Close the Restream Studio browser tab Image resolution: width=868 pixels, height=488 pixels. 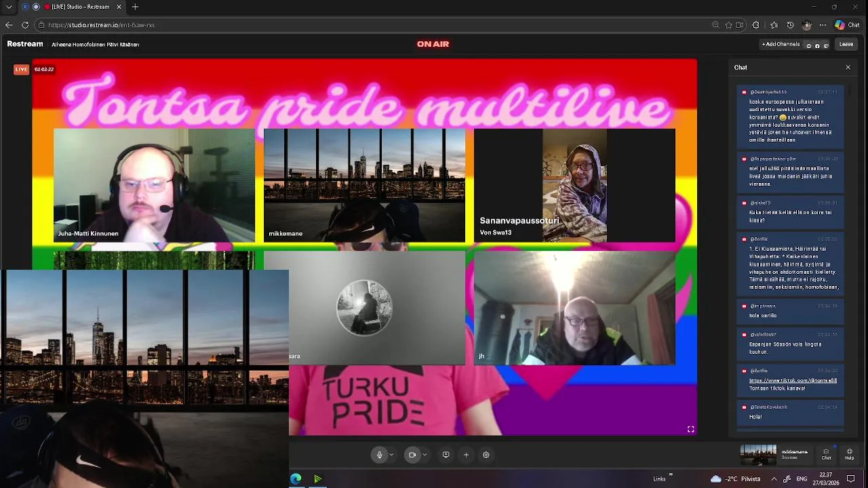119,7
